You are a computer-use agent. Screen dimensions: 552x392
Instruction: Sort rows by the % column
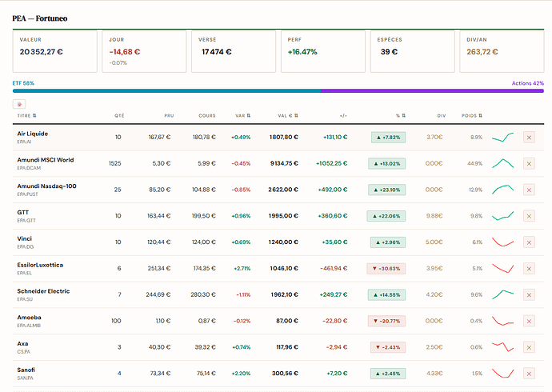click(x=401, y=115)
